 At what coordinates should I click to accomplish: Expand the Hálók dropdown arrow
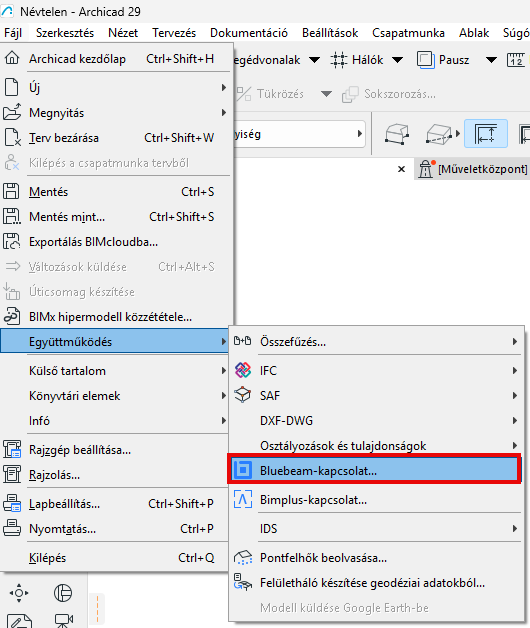pos(397,60)
